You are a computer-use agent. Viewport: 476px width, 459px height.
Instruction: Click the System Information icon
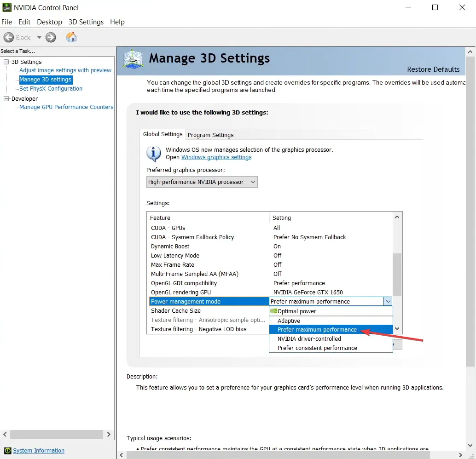[x=7, y=451]
